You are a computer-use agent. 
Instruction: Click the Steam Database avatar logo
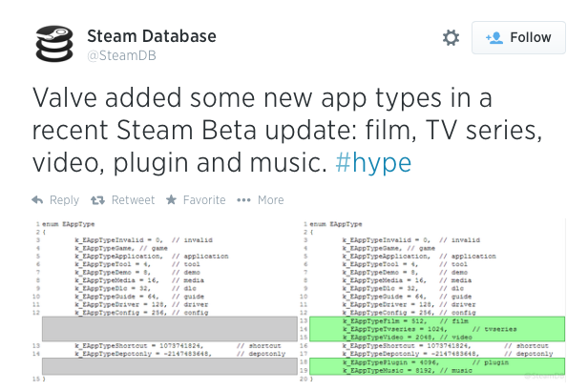click(54, 44)
